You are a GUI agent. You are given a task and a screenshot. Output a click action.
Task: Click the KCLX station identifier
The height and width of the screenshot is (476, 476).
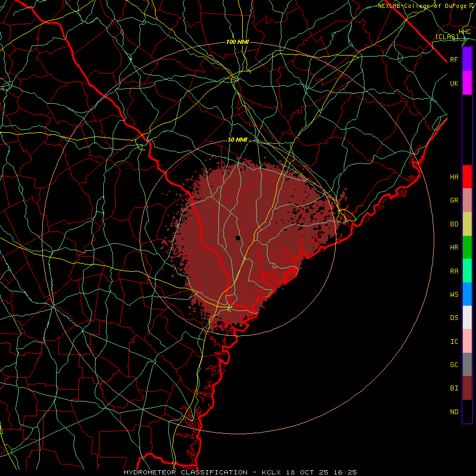click(x=271, y=472)
